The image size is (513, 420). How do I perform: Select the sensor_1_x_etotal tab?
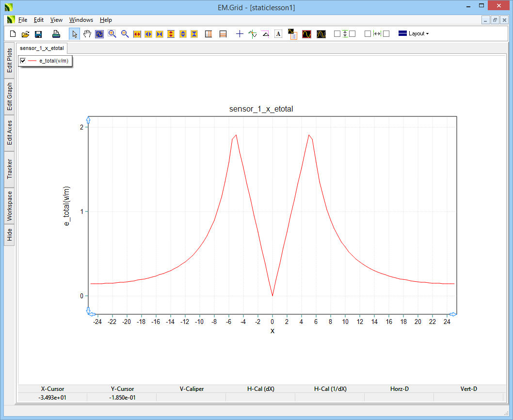click(x=42, y=48)
